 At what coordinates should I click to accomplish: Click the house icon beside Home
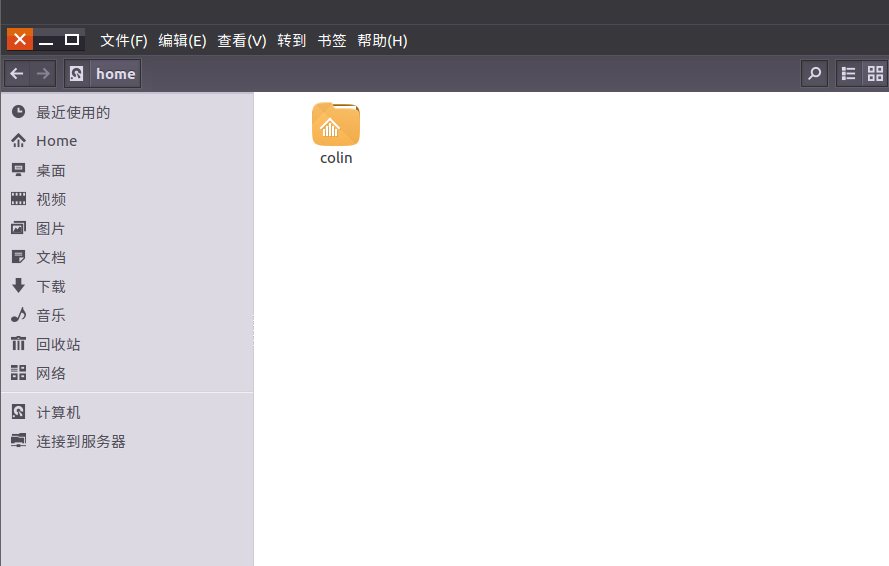click(18, 140)
